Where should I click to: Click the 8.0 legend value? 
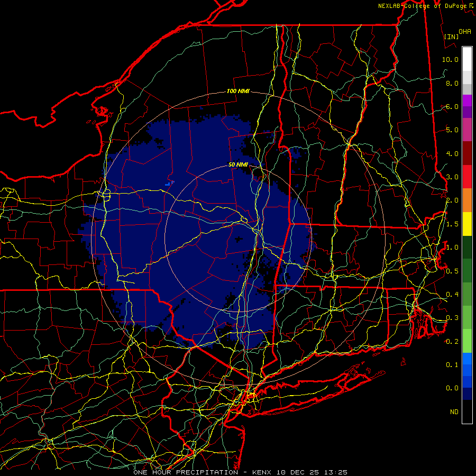tap(452, 83)
